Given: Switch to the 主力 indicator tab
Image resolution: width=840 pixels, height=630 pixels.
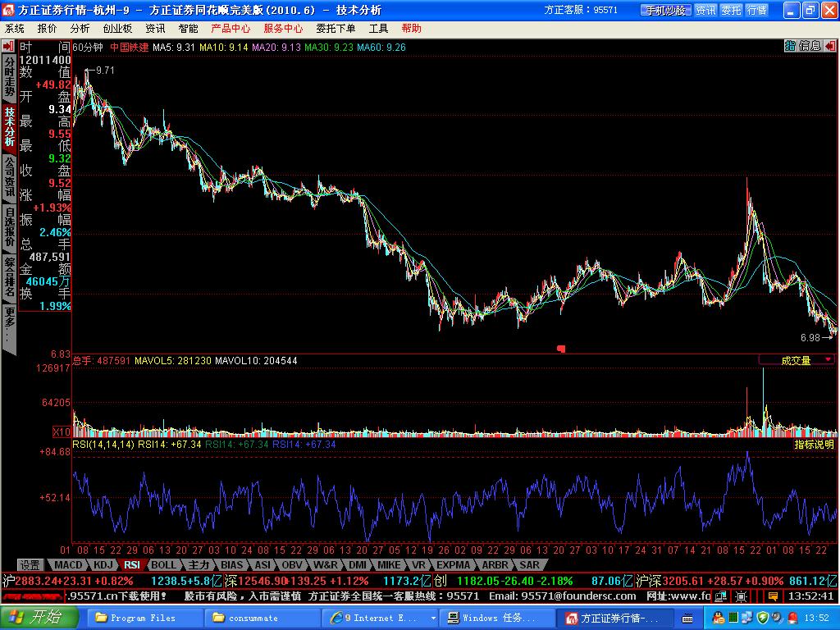Looking at the screenshot, I should [199, 564].
